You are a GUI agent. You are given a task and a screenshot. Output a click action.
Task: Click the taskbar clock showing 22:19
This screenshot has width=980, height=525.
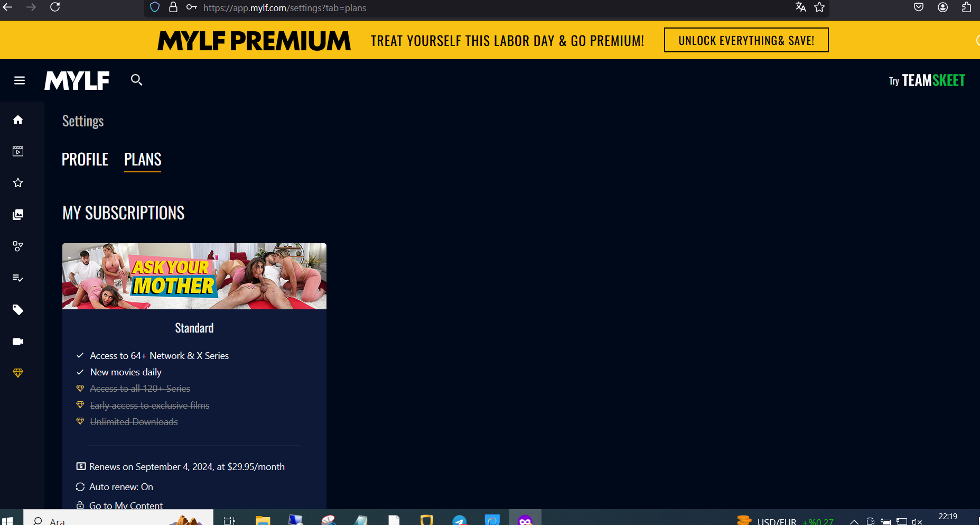948,517
